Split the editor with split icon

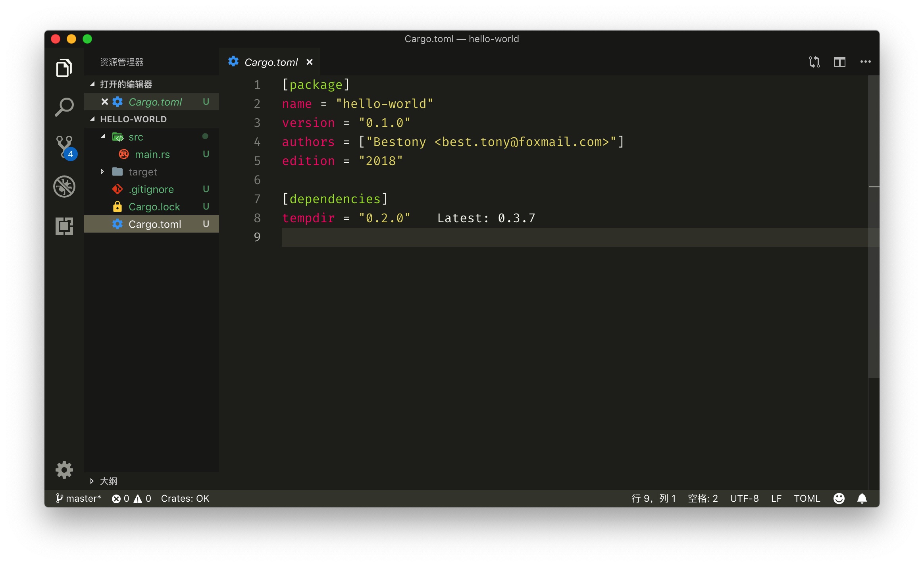pos(840,62)
